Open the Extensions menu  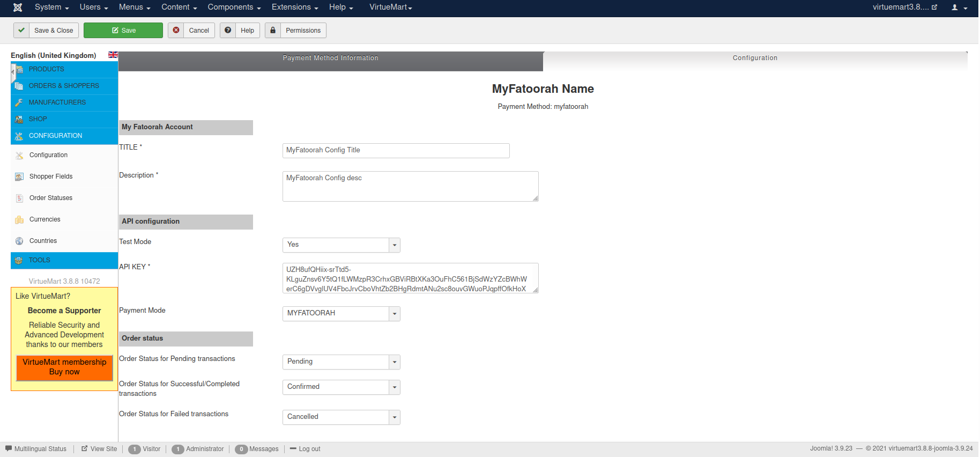(x=295, y=8)
